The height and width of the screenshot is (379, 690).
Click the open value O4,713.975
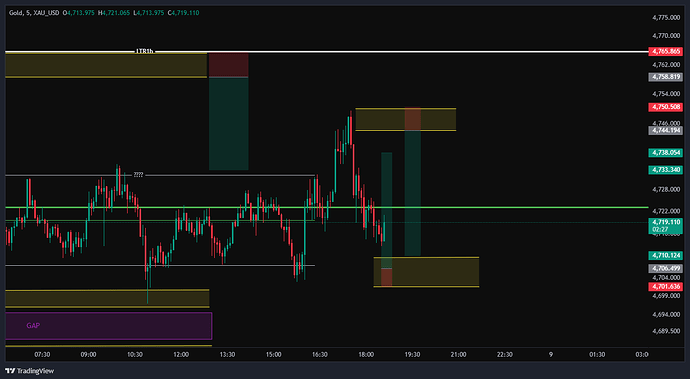pos(79,13)
